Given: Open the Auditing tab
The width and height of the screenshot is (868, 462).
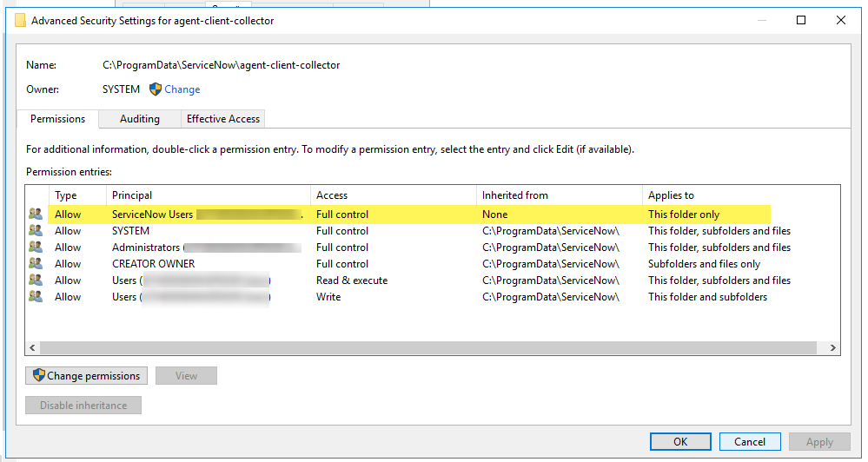Looking at the screenshot, I should click(x=140, y=118).
